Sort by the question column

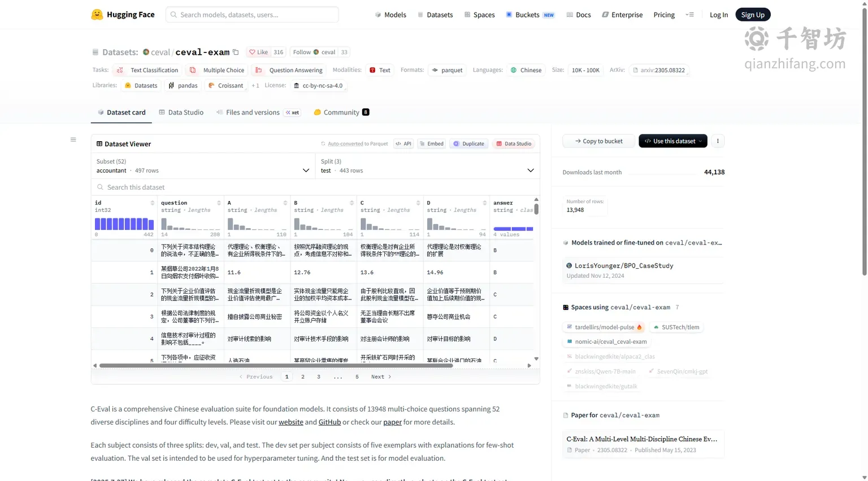[x=219, y=203]
